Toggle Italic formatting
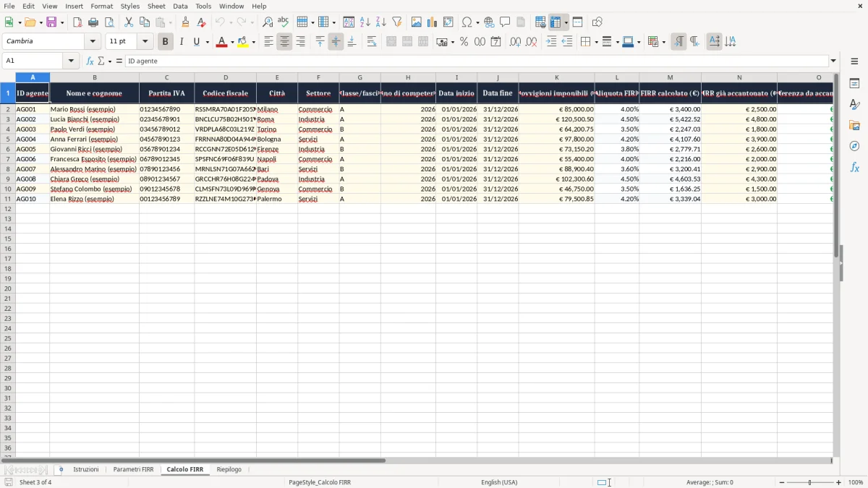 click(x=181, y=42)
